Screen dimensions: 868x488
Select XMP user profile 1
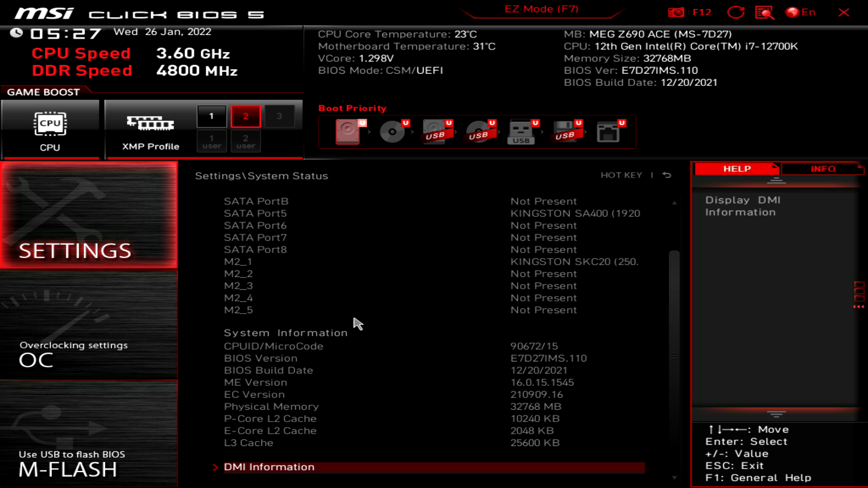(x=212, y=141)
